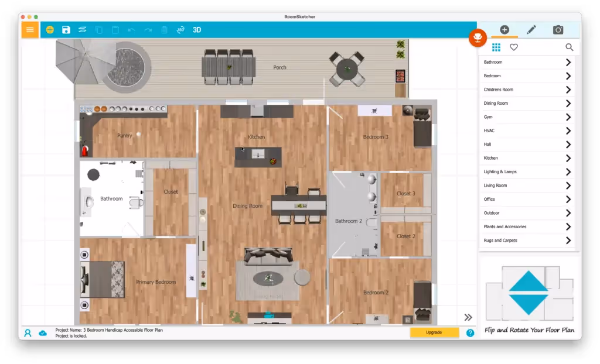Open the levels (floors) icon
The width and height of the screenshot is (600, 364).
82,30
